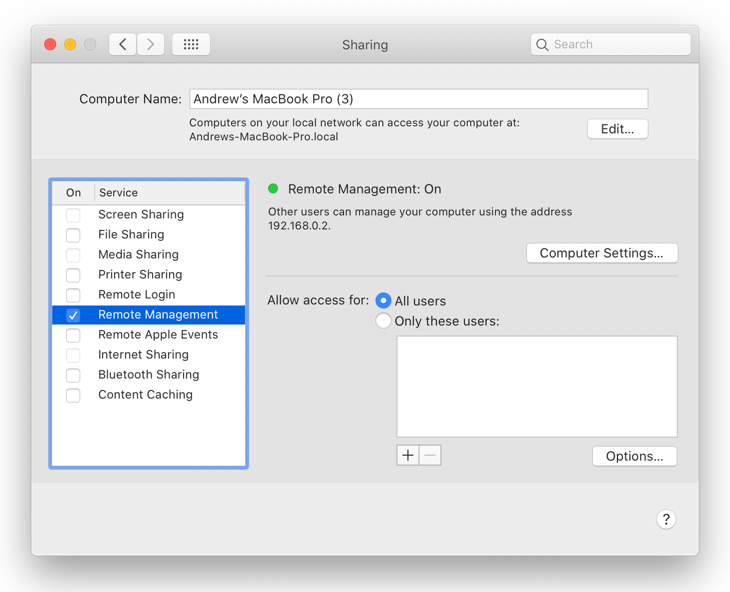
Task: Tick the Internet Sharing checkbox
Action: (x=73, y=355)
